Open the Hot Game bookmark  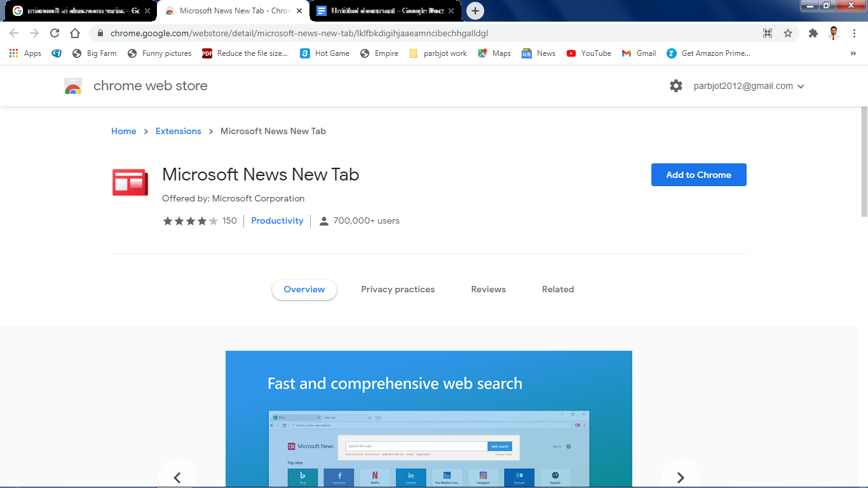[325, 53]
